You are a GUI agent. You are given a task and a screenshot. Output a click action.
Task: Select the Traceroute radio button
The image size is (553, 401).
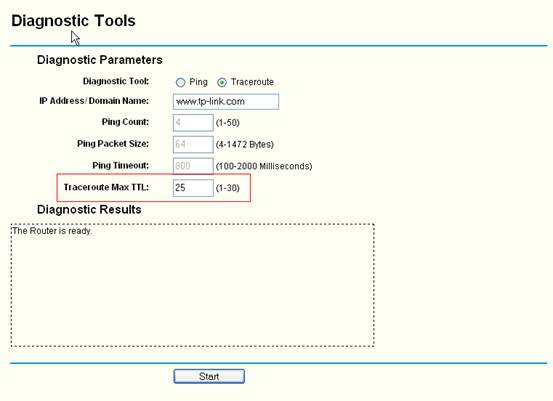point(222,83)
